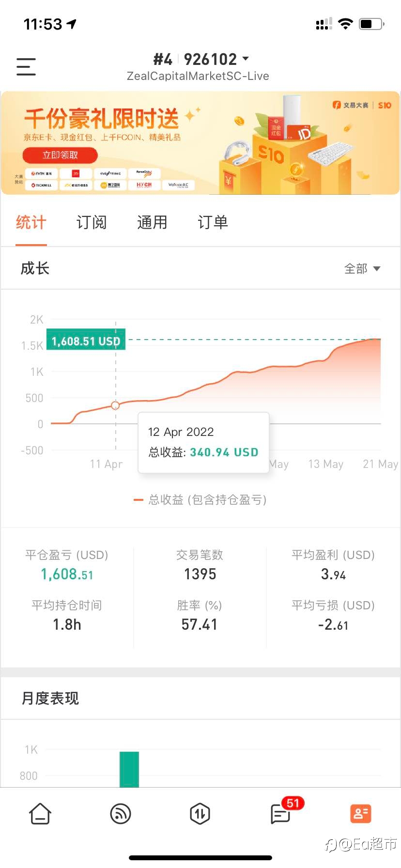401x868 pixels.
Task: Open the 全部 time range dropdown
Action: tap(362, 268)
